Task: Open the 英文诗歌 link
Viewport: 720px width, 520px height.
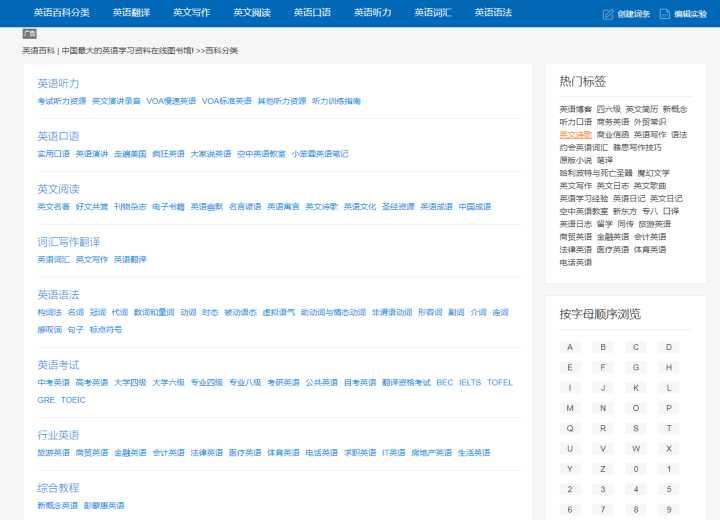Action: pyautogui.click(x=322, y=207)
